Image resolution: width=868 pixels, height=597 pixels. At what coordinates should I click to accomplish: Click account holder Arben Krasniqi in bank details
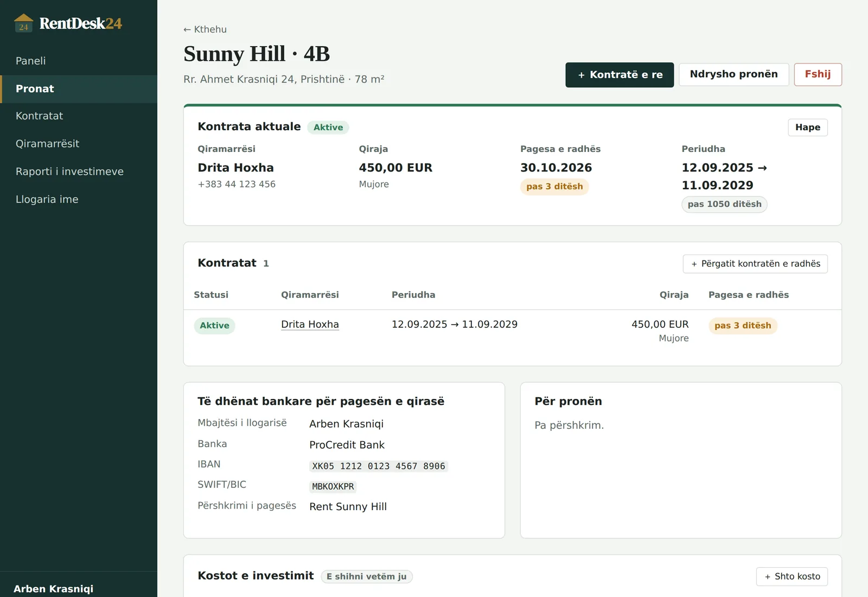tap(346, 424)
